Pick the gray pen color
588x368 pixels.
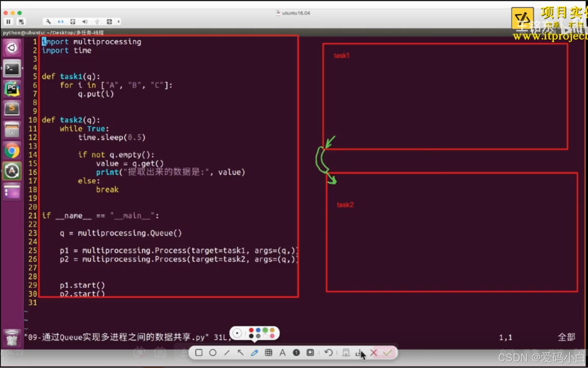(258, 336)
